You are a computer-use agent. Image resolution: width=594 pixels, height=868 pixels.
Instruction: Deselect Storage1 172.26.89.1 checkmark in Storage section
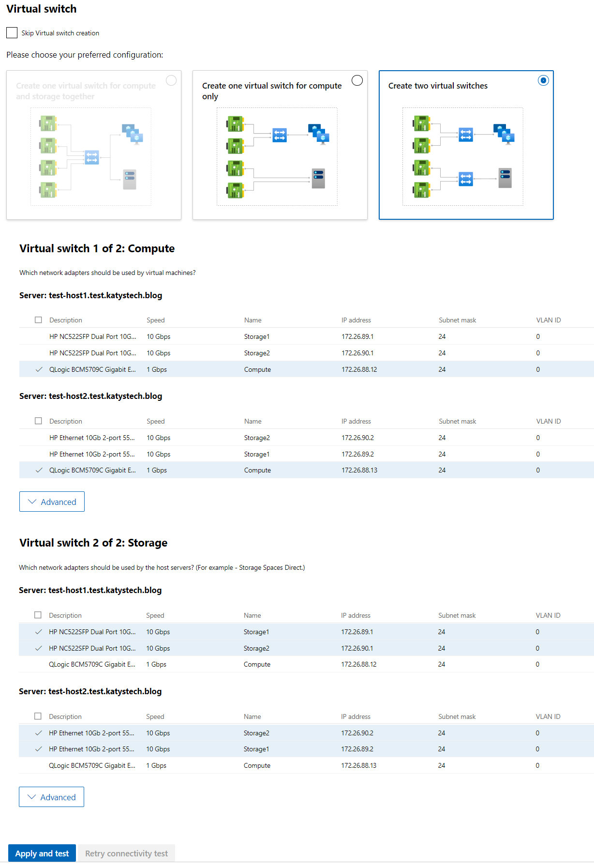39,632
